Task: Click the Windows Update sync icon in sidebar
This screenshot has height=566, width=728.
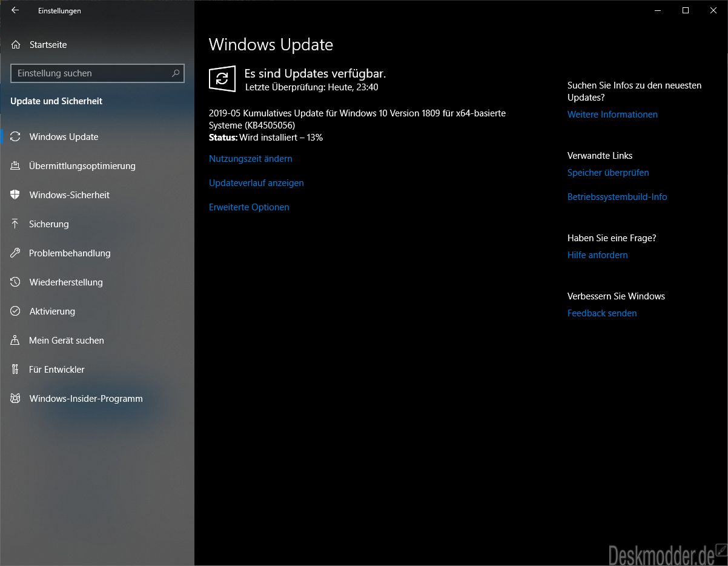Action: pyautogui.click(x=16, y=136)
